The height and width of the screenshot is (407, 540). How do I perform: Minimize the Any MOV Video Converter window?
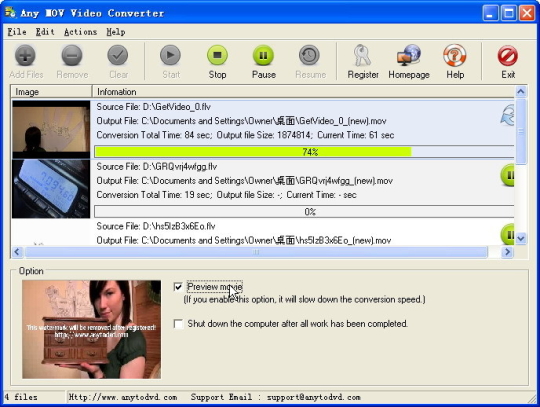[490, 13]
